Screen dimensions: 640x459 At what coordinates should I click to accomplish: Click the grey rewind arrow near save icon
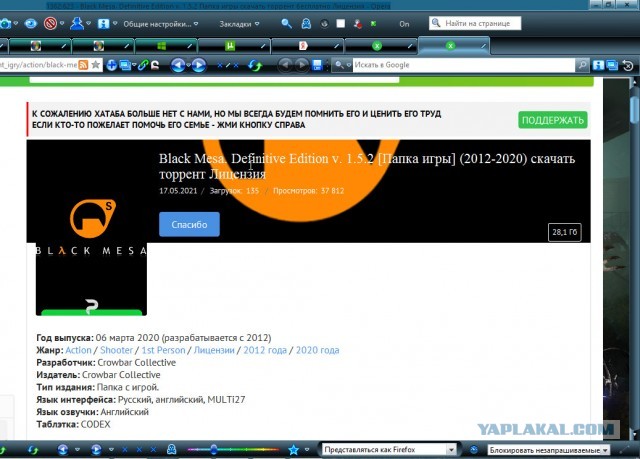(285, 65)
